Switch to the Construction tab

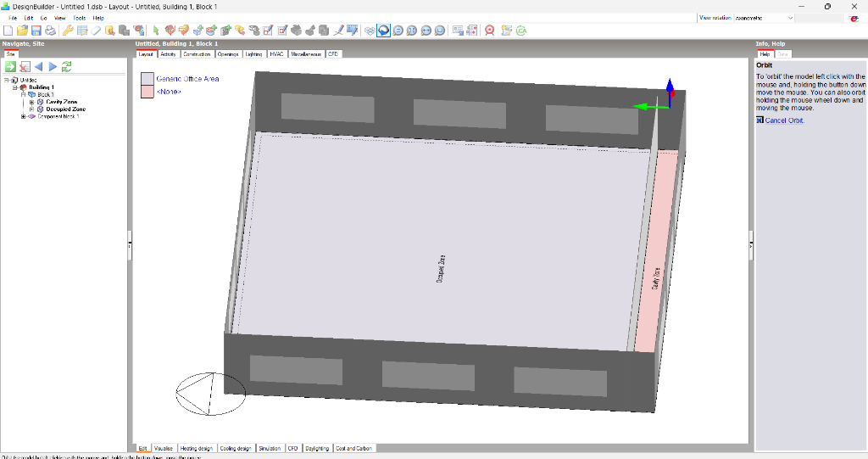(x=197, y=54)
